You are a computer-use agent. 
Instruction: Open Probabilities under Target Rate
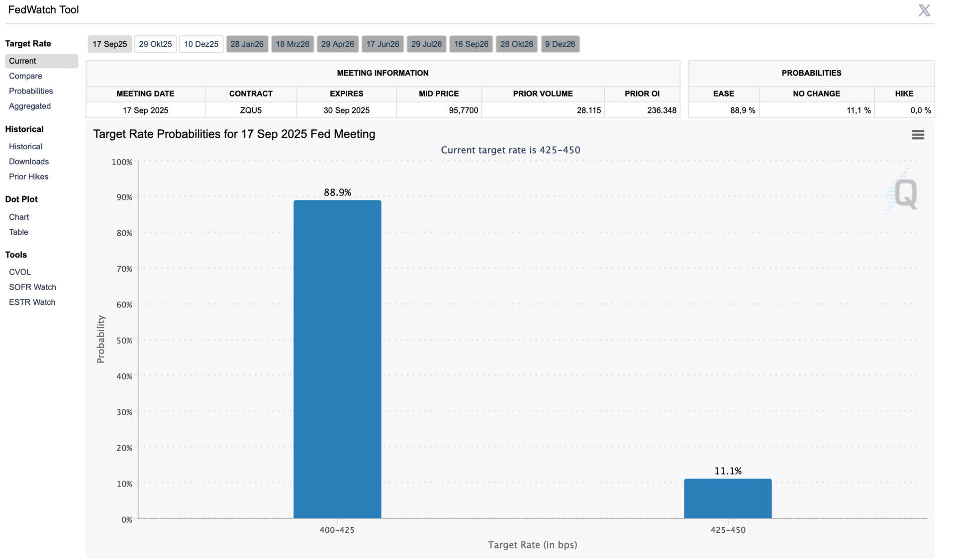click(x=31, y=91)
